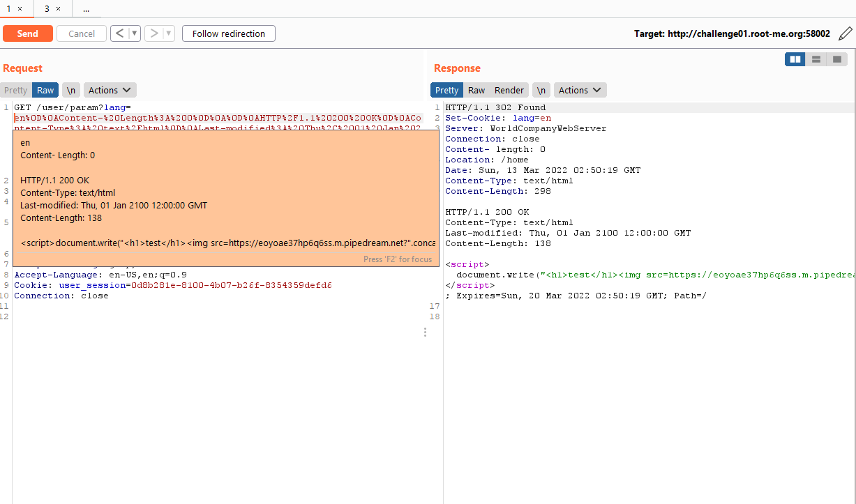Close Repeater tab 3
The height and width of the screenshot is (504, 856).
58,8
